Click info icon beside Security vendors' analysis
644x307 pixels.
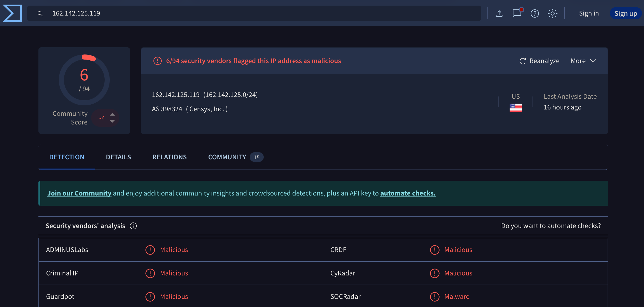133,226
